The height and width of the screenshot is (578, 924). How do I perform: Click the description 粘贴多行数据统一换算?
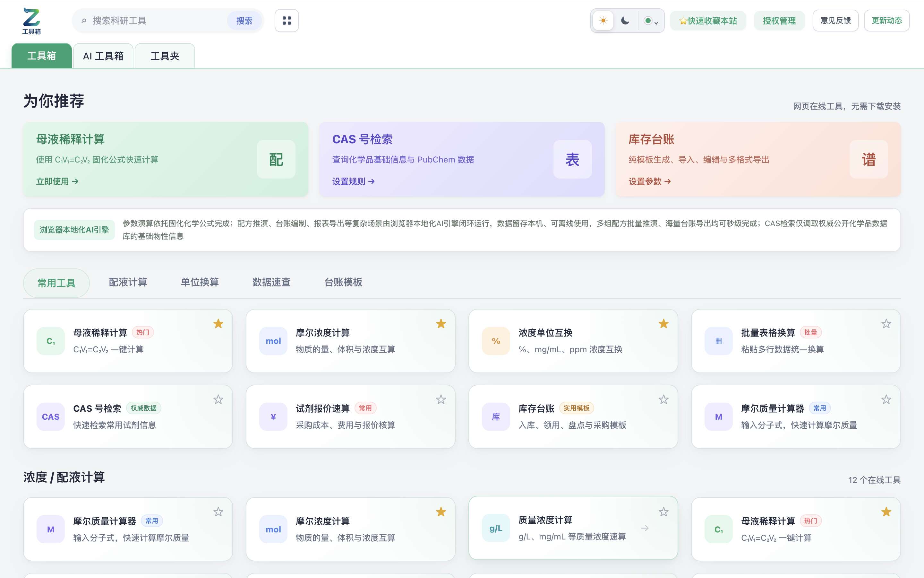pyautogui.click(x=782, y=349)
